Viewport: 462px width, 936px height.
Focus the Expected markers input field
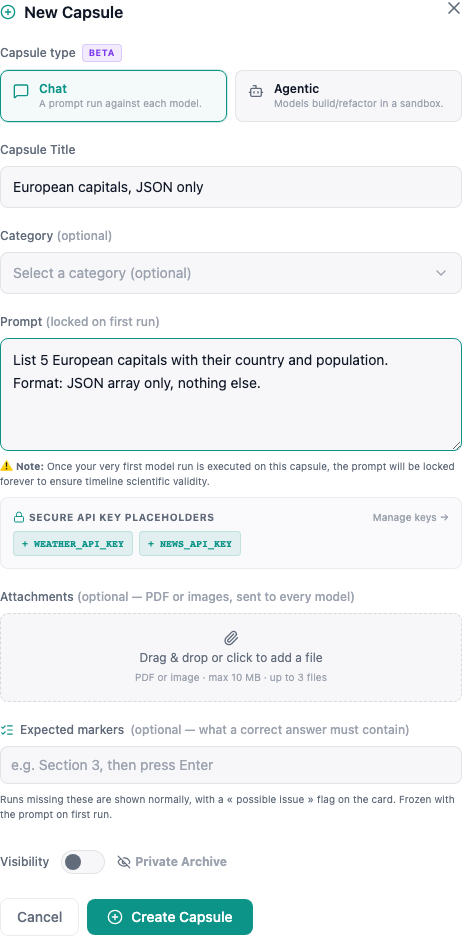coord(231,765)
